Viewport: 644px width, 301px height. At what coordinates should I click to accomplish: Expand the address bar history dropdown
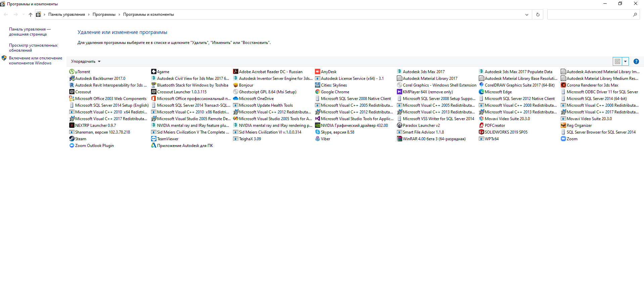click(x=526, y=14)
